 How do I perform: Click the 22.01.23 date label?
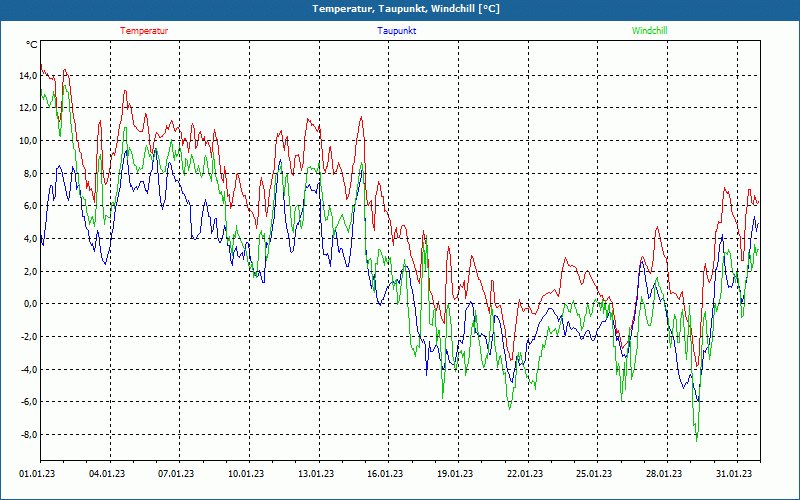click(524, 474)
